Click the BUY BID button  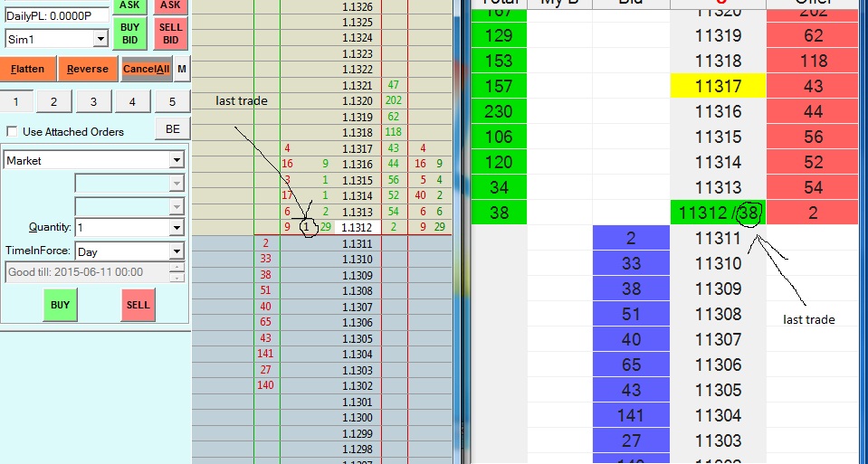pyautogui.click(x=130, y=33)
